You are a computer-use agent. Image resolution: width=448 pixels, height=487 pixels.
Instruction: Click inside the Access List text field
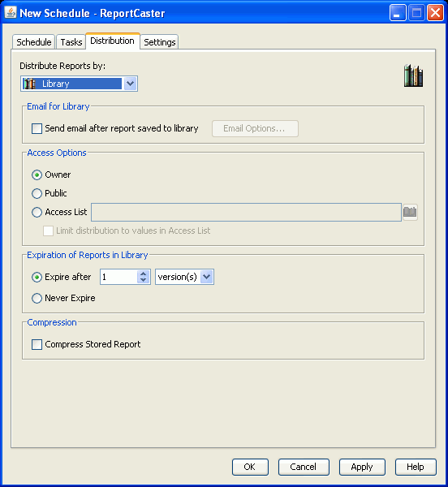point(246,213)
